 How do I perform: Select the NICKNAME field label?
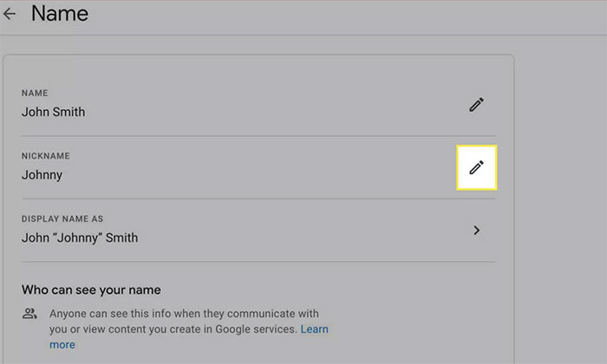tap(46, 156)
